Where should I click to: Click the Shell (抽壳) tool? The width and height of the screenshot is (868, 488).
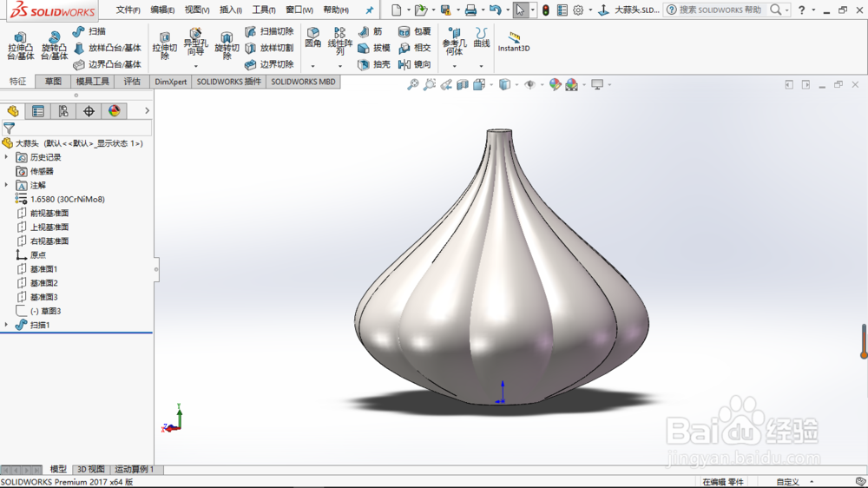[x=374, y=65]
